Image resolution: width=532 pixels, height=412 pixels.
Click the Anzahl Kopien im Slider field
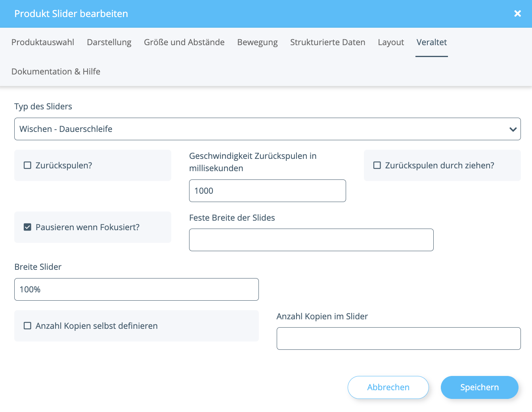[399, 339]
